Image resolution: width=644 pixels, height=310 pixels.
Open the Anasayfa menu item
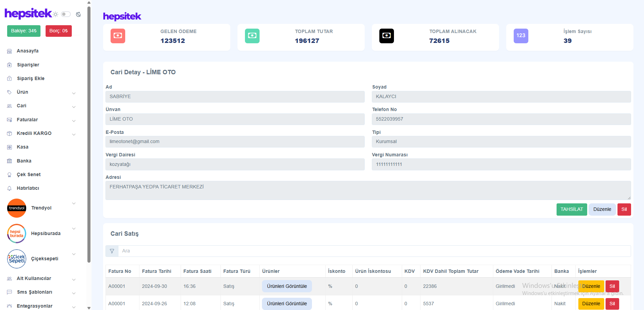click(x=28, y=51)
